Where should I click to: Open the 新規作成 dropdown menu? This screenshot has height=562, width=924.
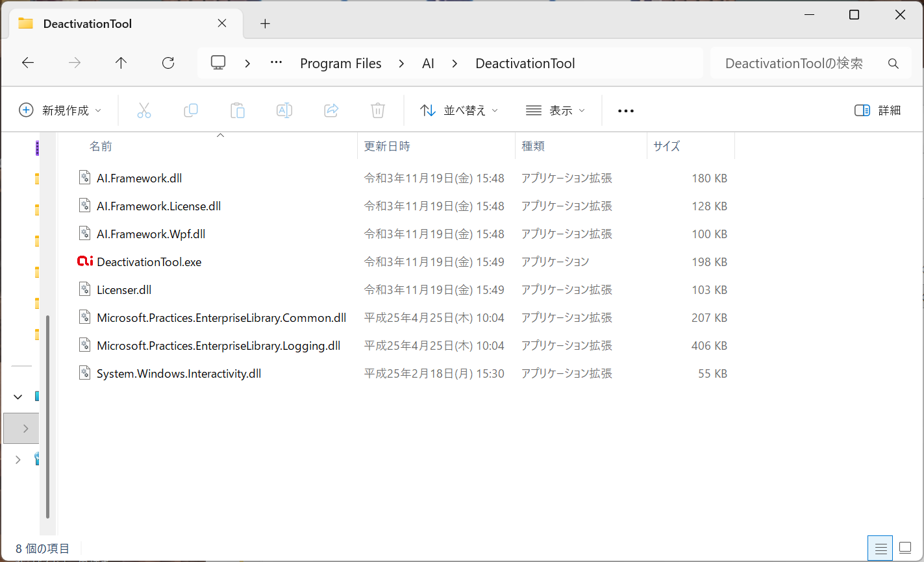(60, 110)
